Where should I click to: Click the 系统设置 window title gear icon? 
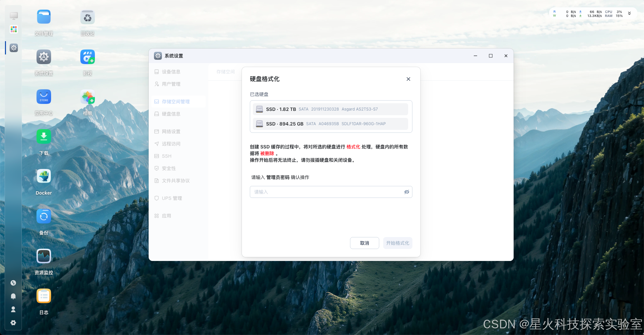(158, 56)
